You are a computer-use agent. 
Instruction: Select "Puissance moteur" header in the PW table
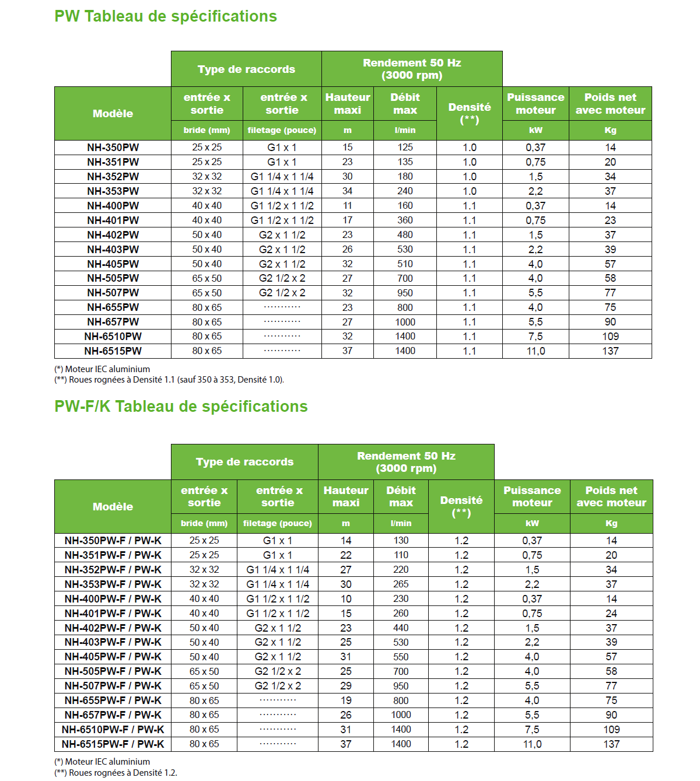click(535, 104)
